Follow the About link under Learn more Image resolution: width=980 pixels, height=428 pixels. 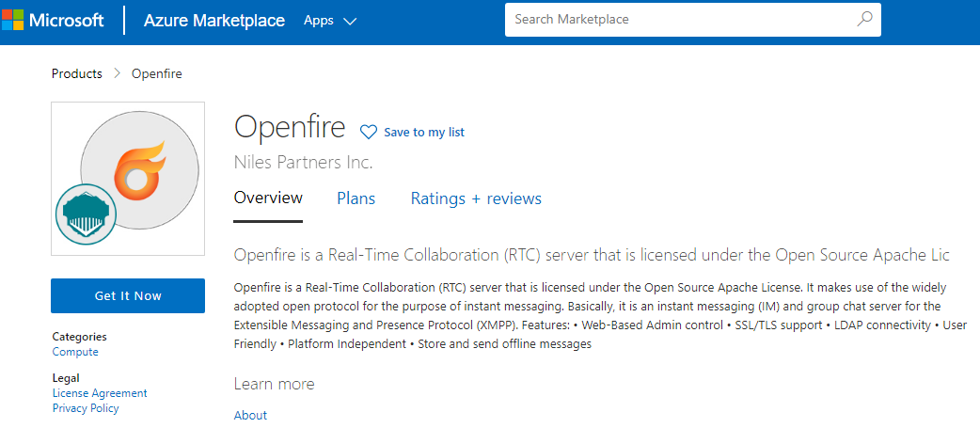click(x=250, y=415)
